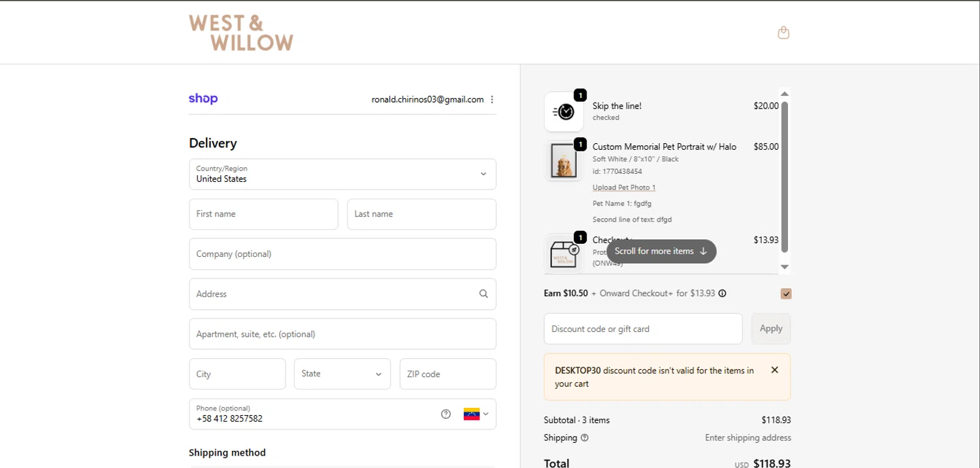The height and width of the screenshot is (468, 980).
Task: Click the Earn $10.50 text
Action: [566, 293]
